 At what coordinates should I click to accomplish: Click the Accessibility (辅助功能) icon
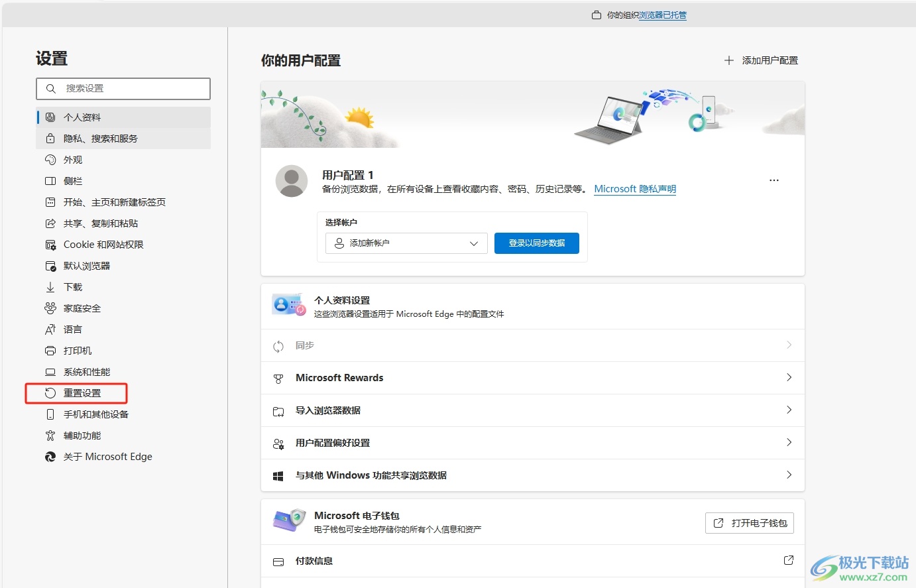coord(50,436)
